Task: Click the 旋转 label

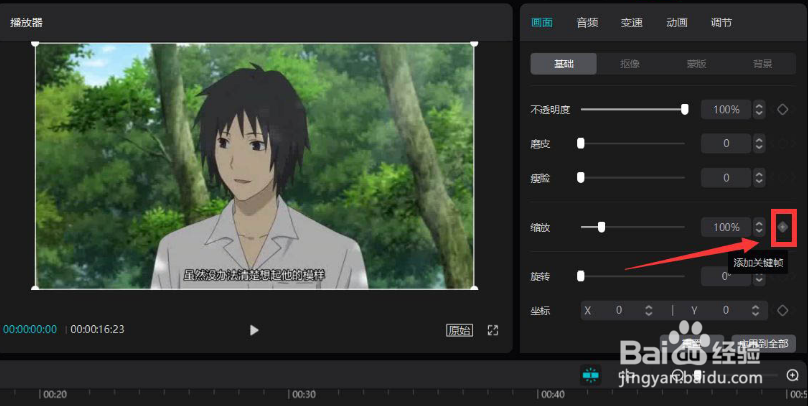Action: point(540,277)
